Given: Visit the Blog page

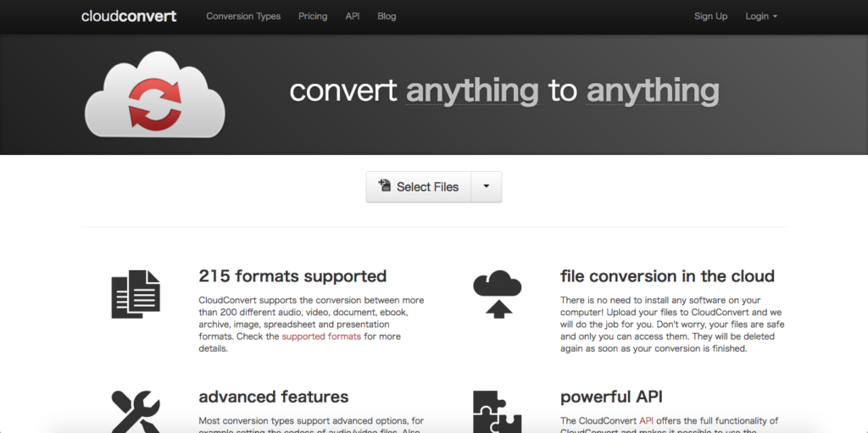Looking at the screenshot, I should click(x=387, y=16).
